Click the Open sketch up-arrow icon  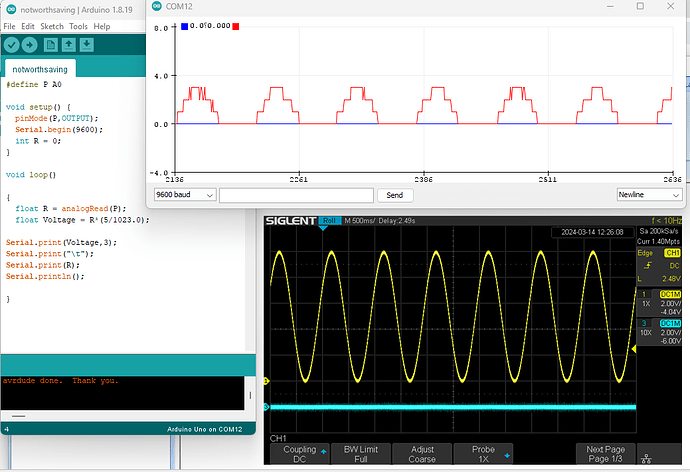[x=69, y=44]
